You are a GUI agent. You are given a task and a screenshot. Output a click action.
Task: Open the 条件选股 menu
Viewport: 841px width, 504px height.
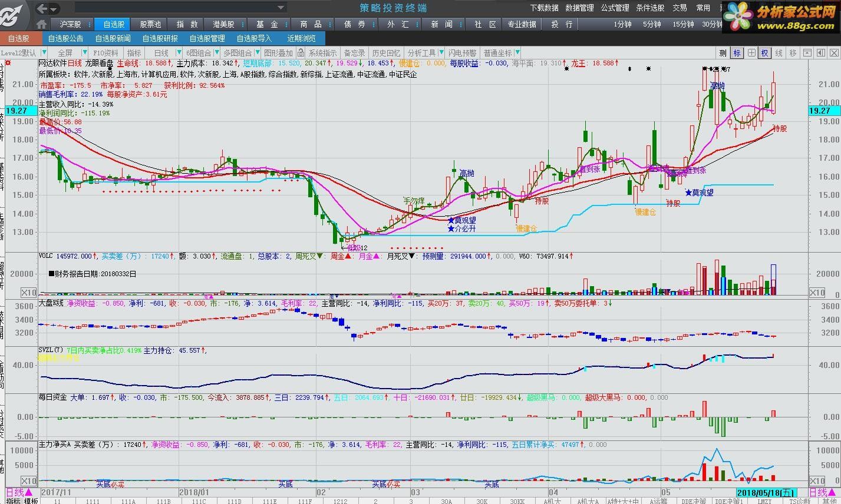coord(651,8)
